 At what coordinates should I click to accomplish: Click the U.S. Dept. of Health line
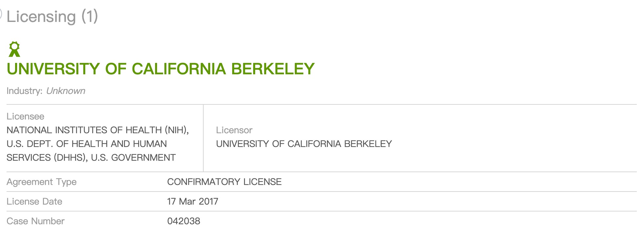click(87, 144)
